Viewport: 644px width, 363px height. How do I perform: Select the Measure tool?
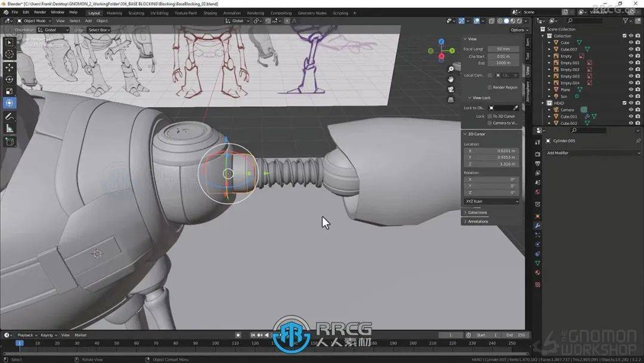pos(9,128)
